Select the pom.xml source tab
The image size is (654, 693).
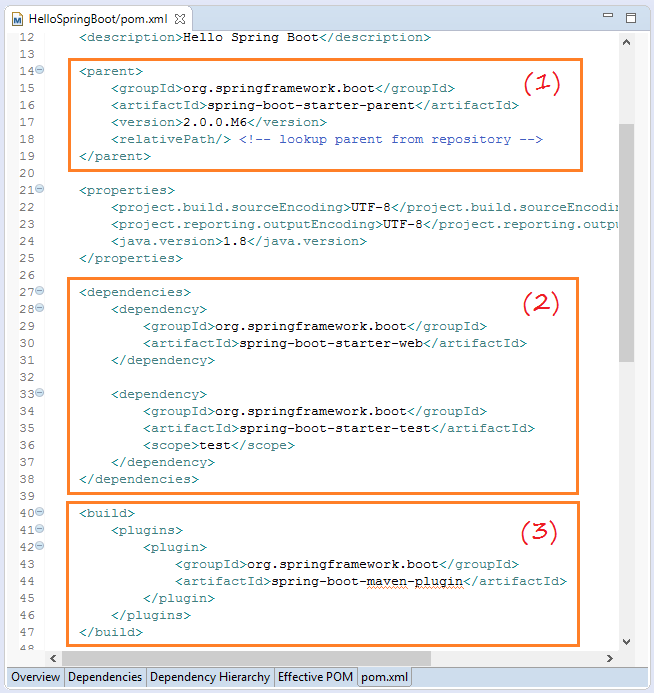(384, 677)
